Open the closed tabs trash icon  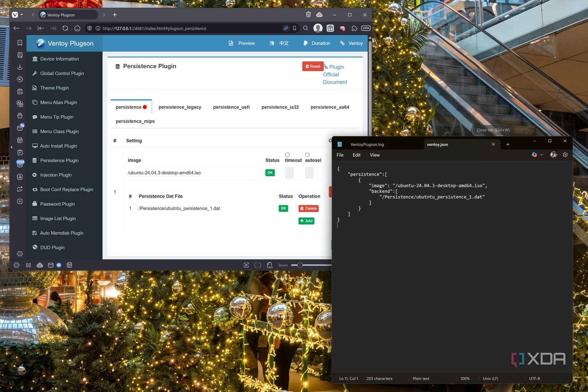tap(308, 15)
